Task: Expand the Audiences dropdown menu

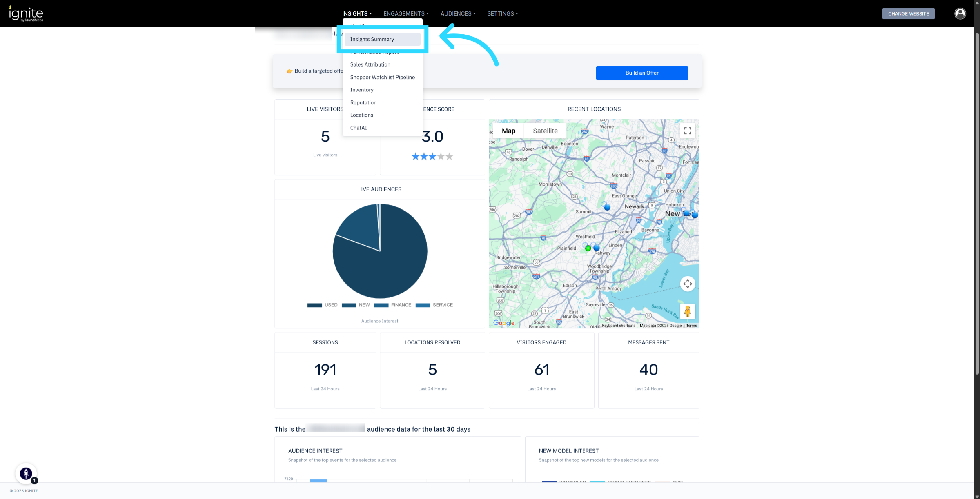Action: point(458,13)
